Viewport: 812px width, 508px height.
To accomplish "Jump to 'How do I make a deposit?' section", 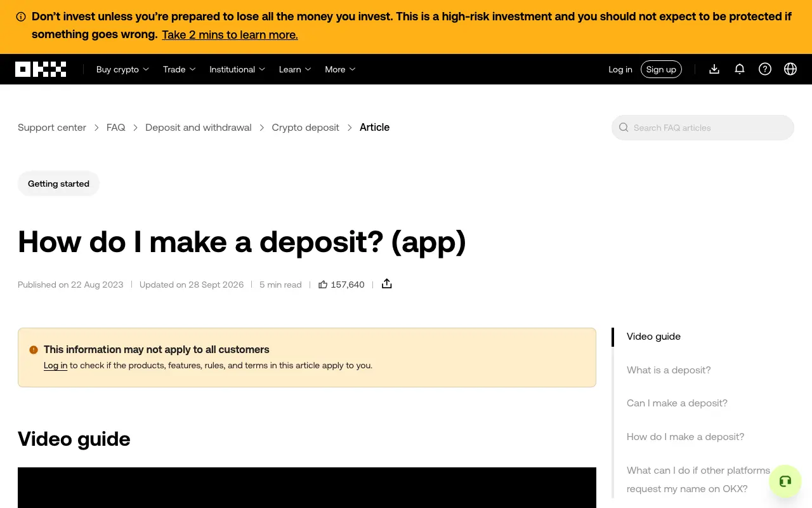I will pyautogui.click(x=685, y=437).
